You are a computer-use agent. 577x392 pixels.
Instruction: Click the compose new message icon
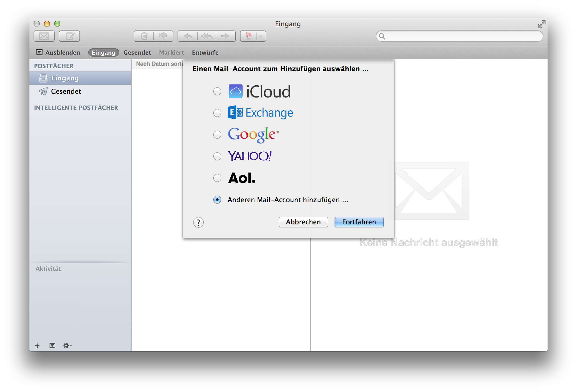coord(69,36)
